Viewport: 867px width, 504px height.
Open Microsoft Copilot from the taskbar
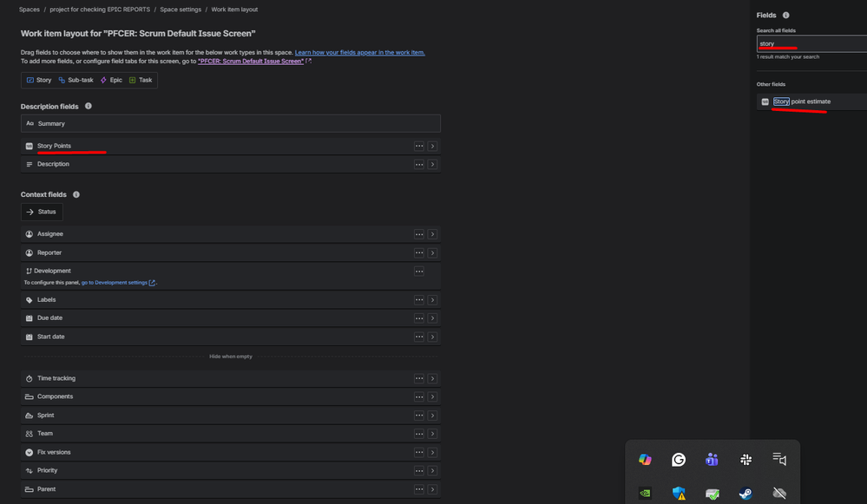(644, 459)
